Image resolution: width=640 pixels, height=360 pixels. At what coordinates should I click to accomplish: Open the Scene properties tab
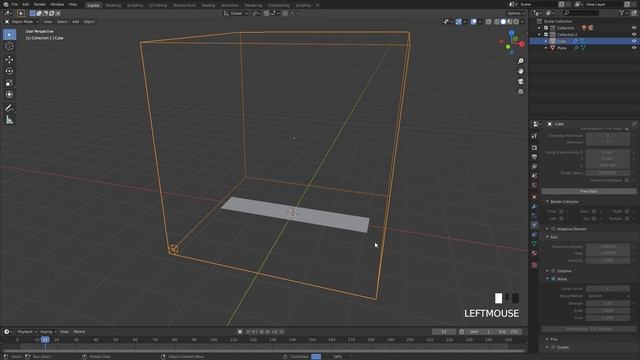pyautogui.click(x=534, y=176)
